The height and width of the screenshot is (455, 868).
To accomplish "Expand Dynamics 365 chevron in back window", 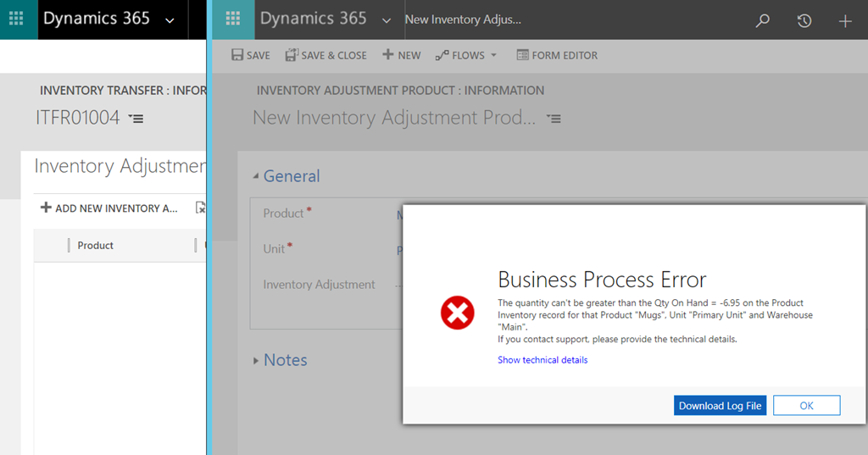I will tap(170, 20).
